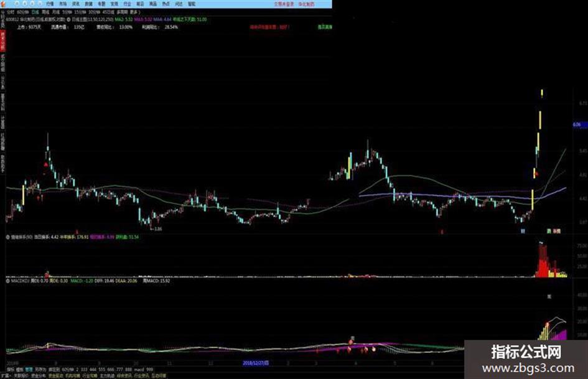The width and height of the screenshot is (588, 379).
Task: Open turnover panel indicator settings gear icon
Action: click(x=8, y=236)
